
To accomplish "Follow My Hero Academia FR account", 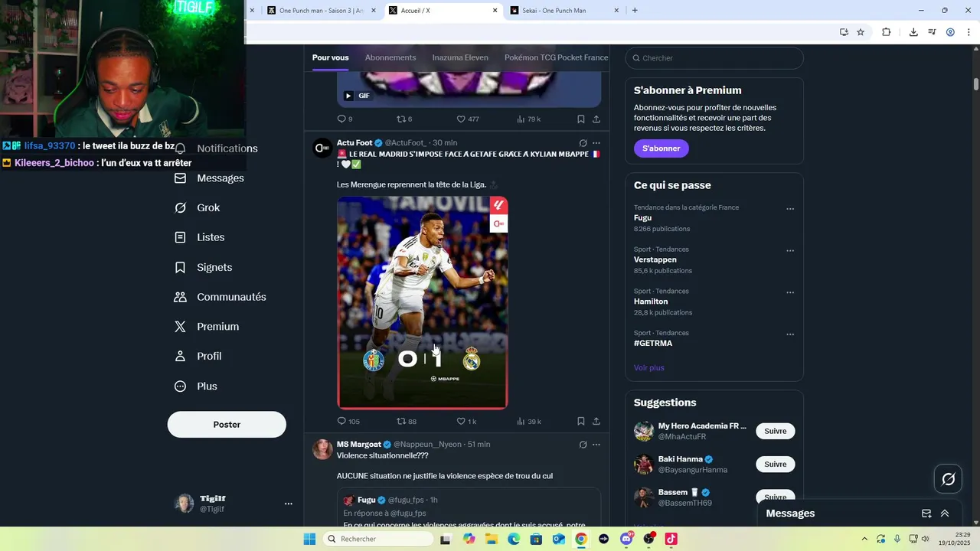I will click(x=775, y=431).
